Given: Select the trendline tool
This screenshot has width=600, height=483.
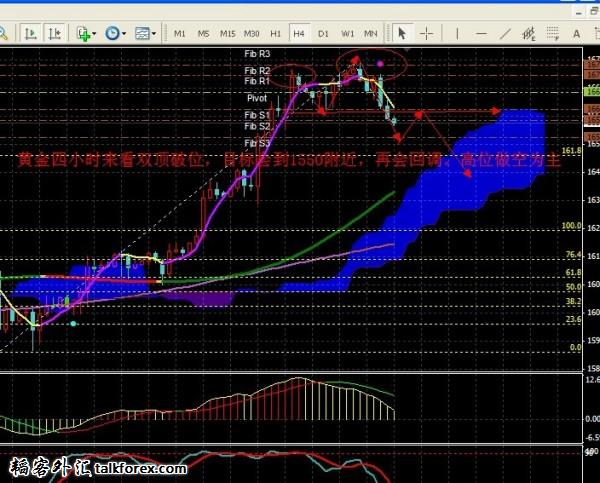Looking at the screenshot, I should point(505,34).
